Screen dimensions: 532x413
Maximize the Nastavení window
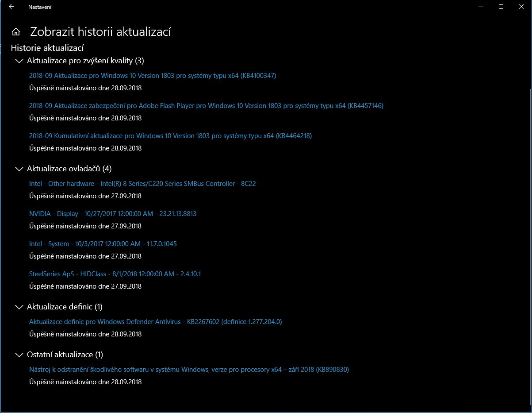(x=501, y=7)
